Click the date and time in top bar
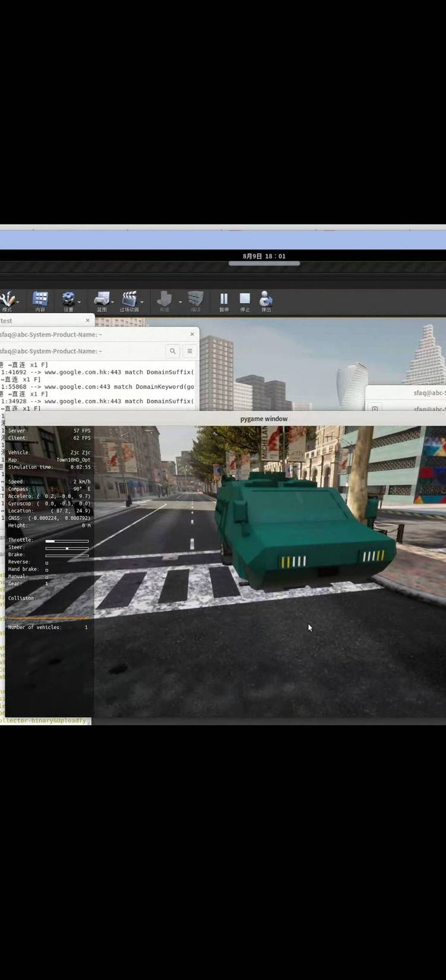 [264, 256]
